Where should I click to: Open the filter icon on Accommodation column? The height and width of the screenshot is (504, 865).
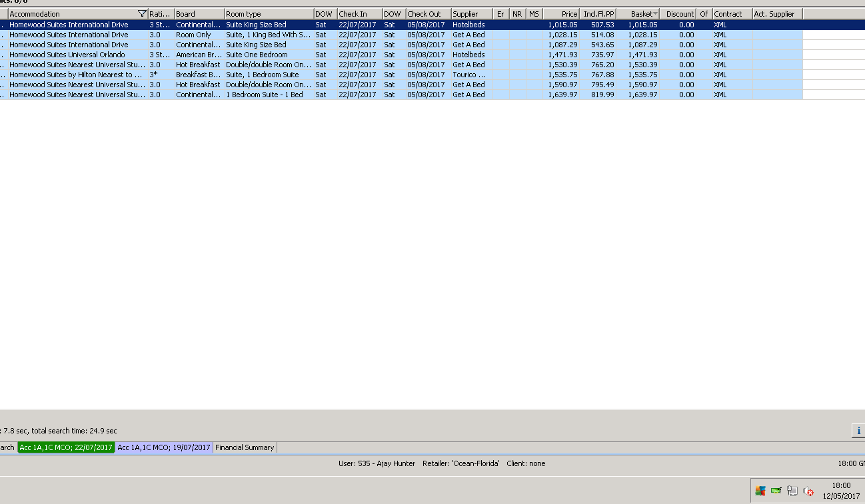[x=141, y=14]
